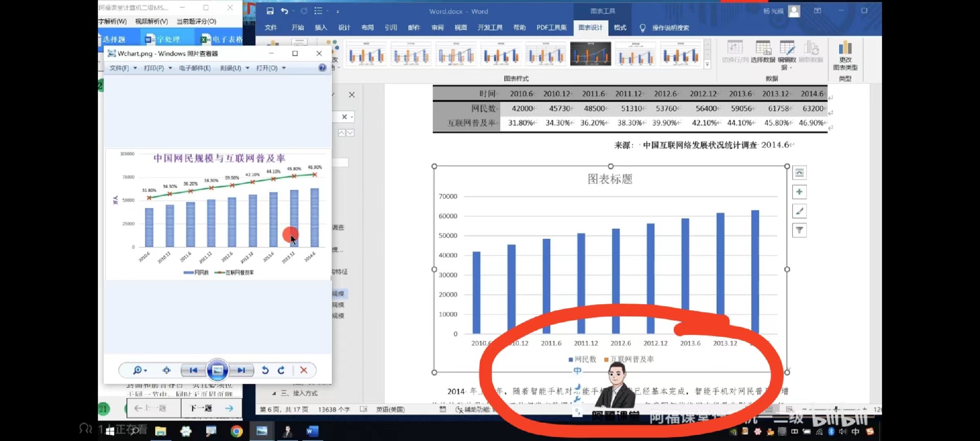This screenshot has width=980, height=441.
Task: Click the navigation pane previous result arrow
Action: click(x=341, y=133)
